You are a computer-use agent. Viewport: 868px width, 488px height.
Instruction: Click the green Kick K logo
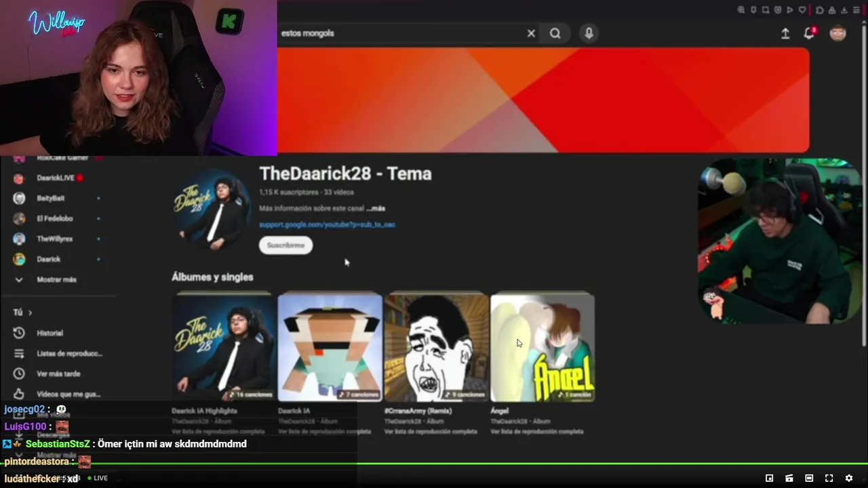229,22
